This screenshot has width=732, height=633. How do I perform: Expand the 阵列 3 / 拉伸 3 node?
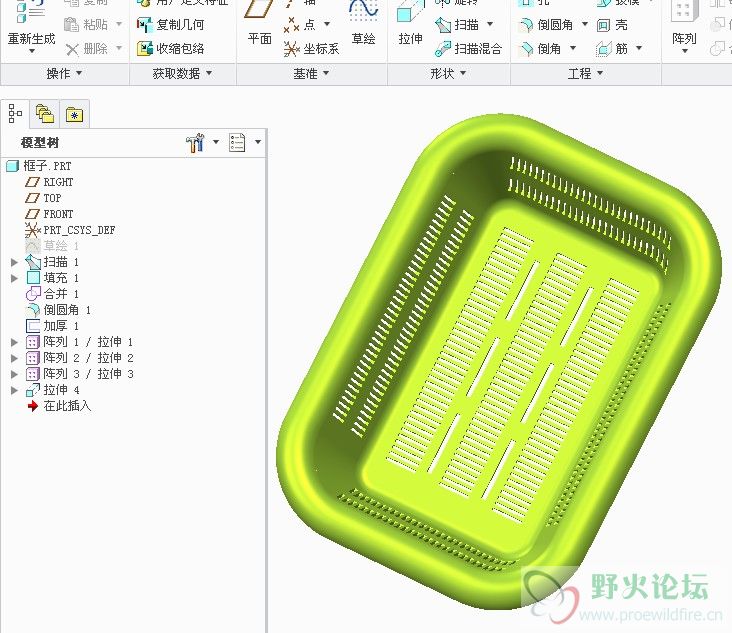pos(14,374)
